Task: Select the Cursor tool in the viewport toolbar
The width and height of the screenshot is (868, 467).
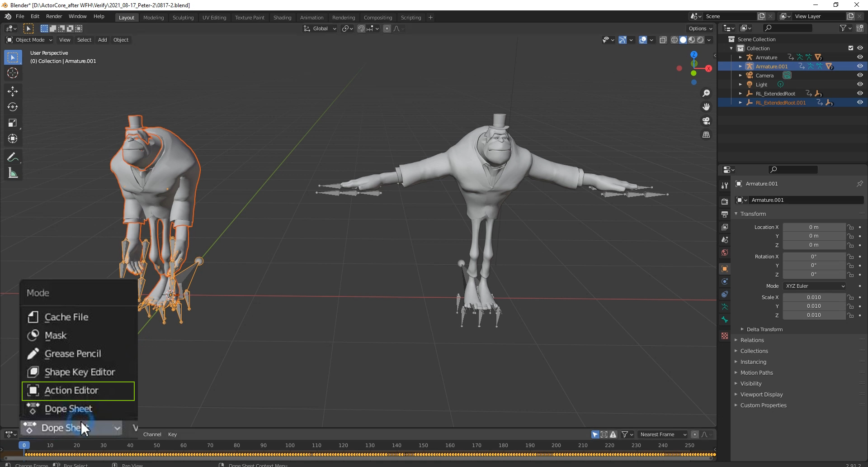Action: coord(13,73)
